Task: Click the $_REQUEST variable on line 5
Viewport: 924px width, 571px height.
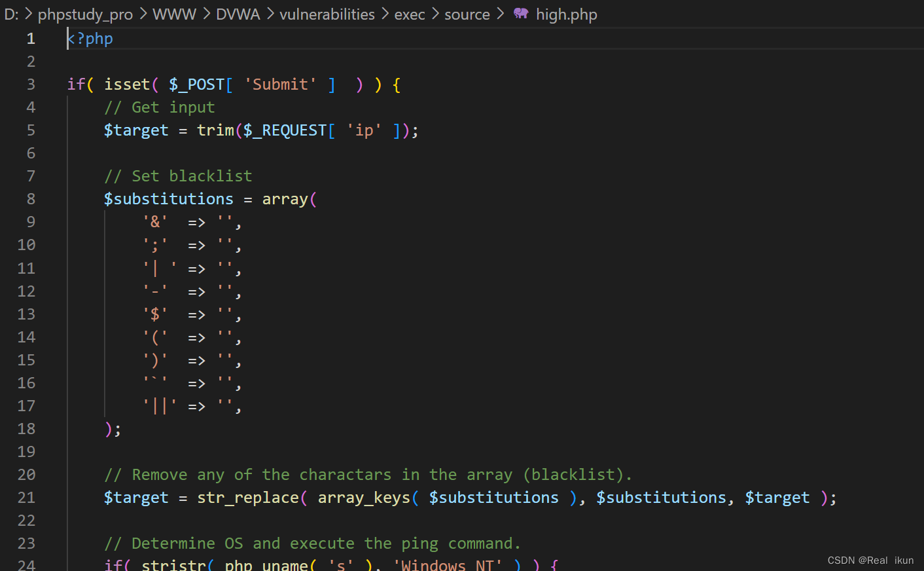Action: pos(285,130)
